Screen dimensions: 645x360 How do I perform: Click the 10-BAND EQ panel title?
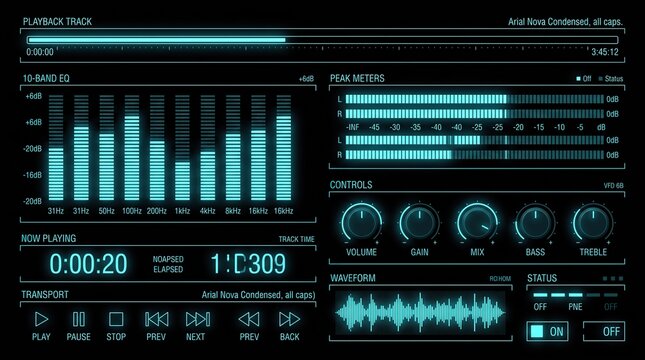click(x=46, y=78)
